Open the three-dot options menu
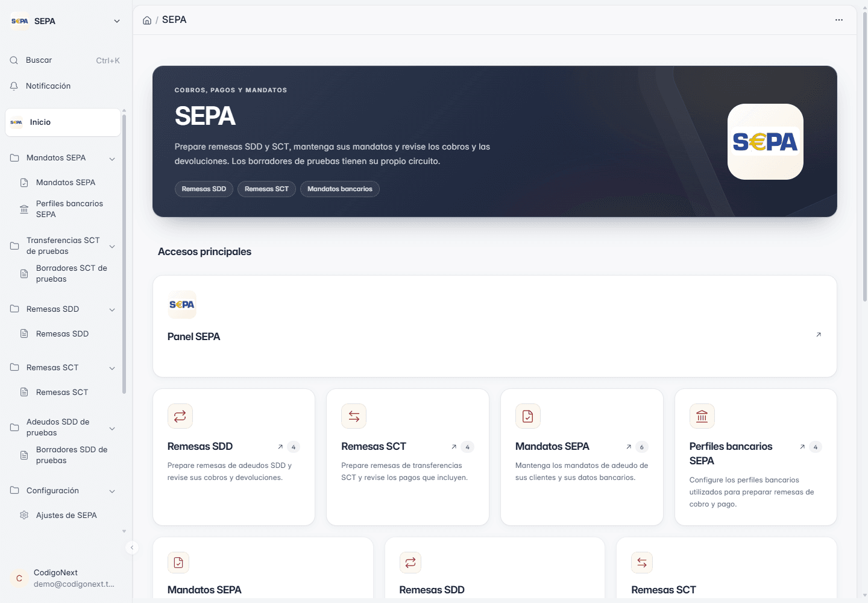Image resolution: width=868 pixels, height=603 pixels. [x=839, y=20]
